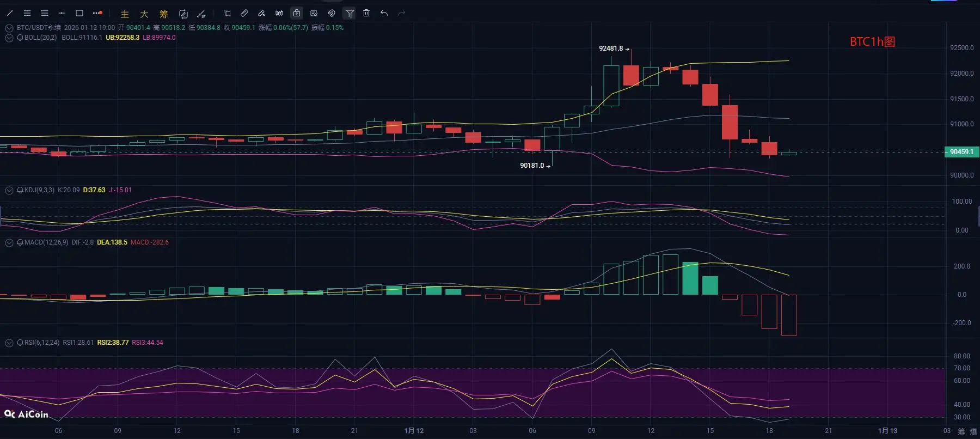Screen dimensions: 980x439
Task: Collapse the KDJ indicator panel chevron
Action: pyautogui.click(x=9, y=191)
